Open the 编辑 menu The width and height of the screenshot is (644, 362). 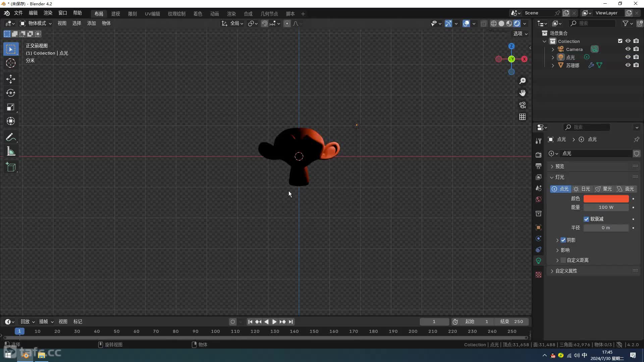[x=33, y=13]
